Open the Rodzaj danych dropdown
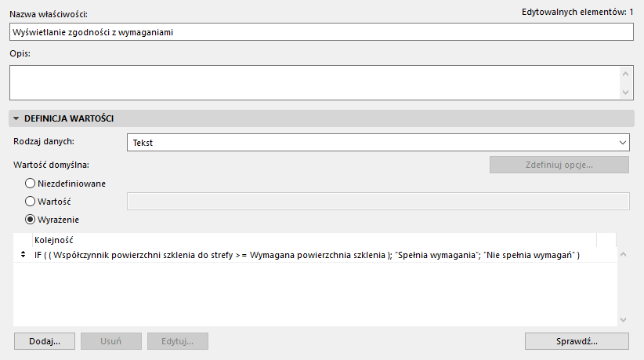 [378, 142]
